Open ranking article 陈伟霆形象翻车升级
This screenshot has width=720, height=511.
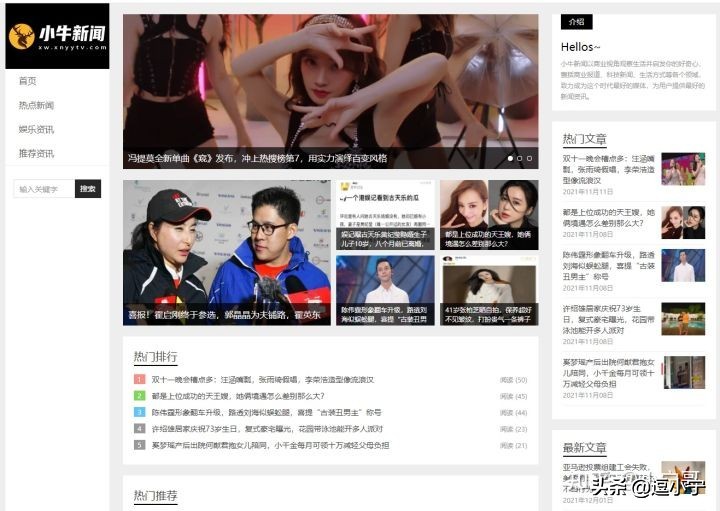pos(266,412)
